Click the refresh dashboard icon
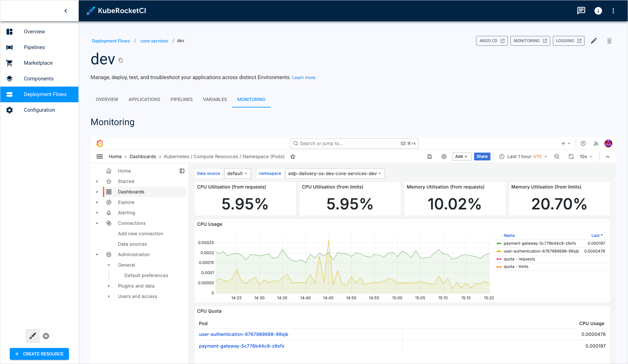Viewport: 628px width, 364px height. click(571, 157)
